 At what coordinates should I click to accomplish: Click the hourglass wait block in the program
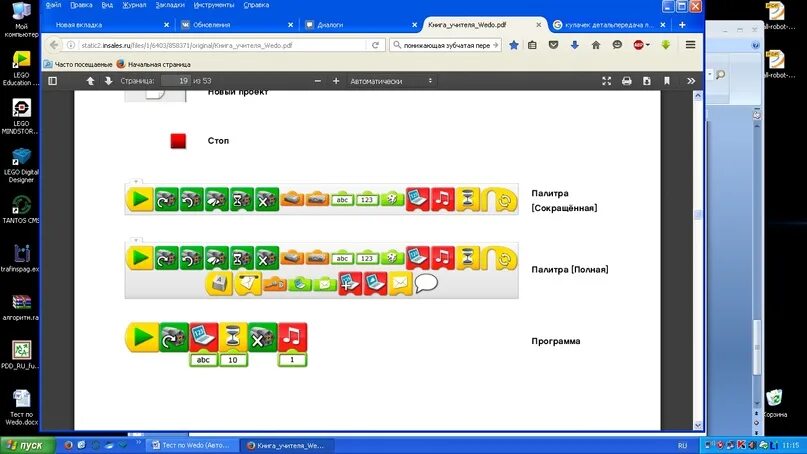coord(233,337)
